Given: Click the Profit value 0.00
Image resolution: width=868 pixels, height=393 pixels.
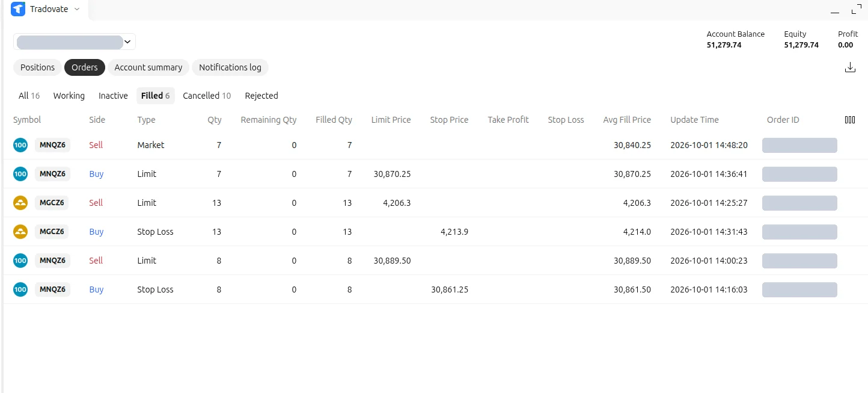Looking at the screenshot, I should coord(845,45).
